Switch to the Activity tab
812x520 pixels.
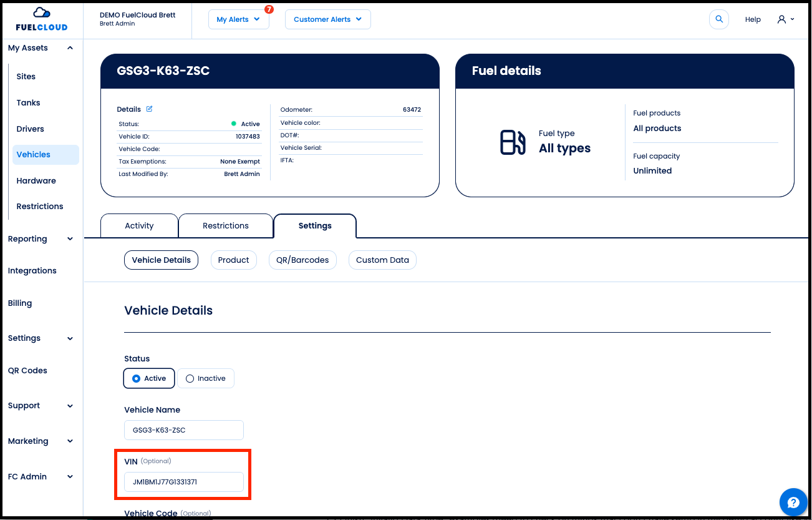coord(139,226)
